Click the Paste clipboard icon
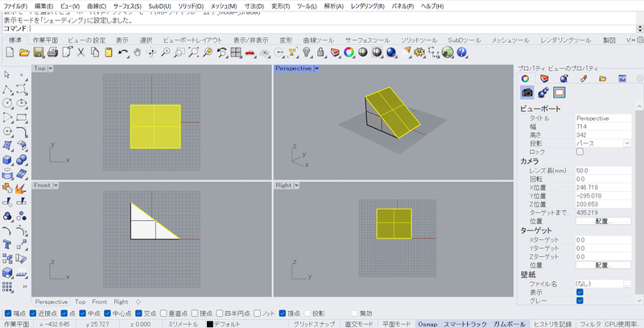Screen dimensions: 644x328 109,52
